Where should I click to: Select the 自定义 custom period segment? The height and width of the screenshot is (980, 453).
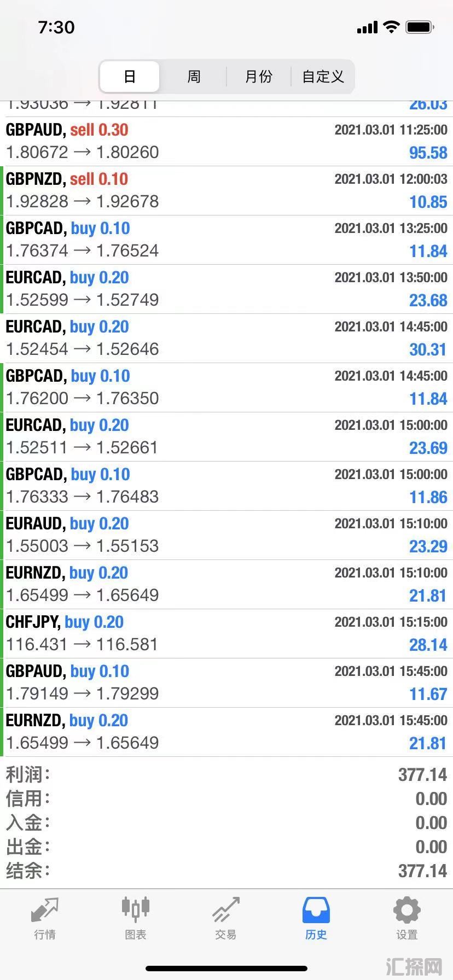point(323,76)
